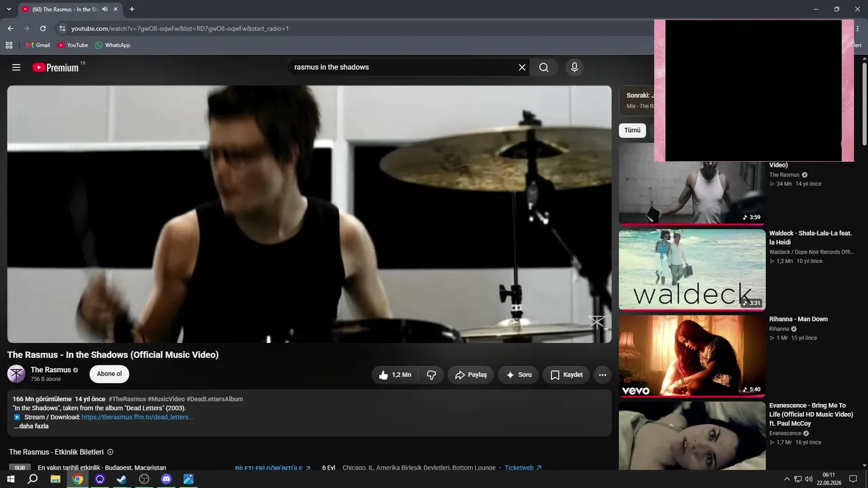Open the Windows notification center
Screen dimensions: 868x488
853,479
